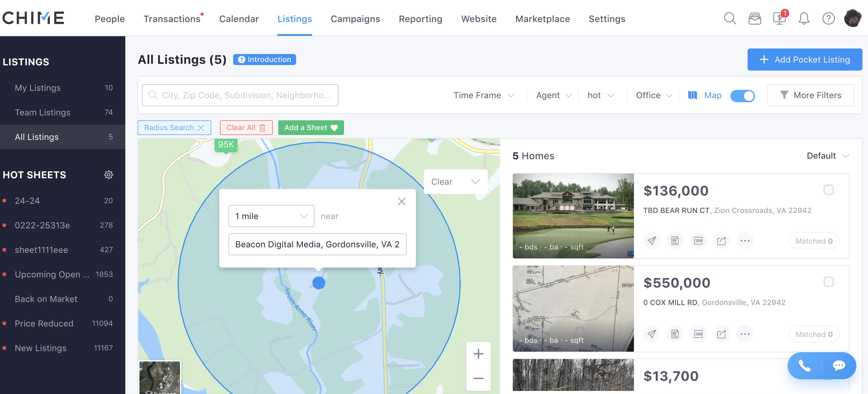This screenshot has height=394, width=868.
Task: Go to the Campaigns tab
Action: 355,19
